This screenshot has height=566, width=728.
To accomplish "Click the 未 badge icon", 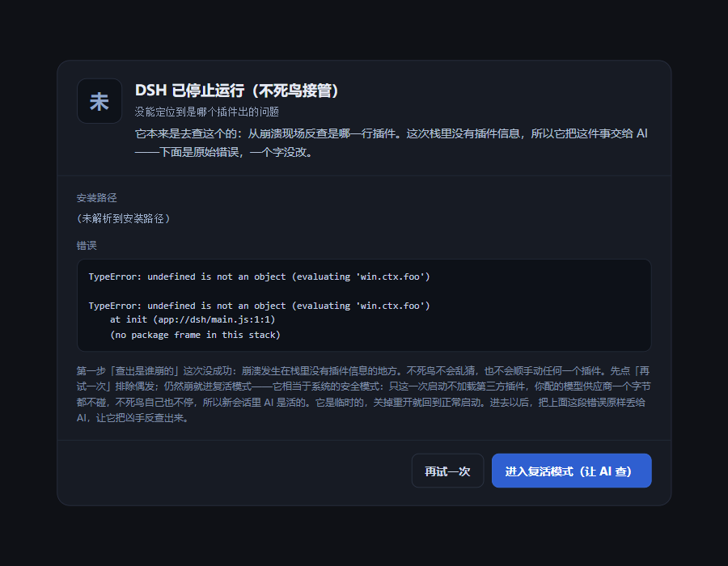I will coord(99,101).
